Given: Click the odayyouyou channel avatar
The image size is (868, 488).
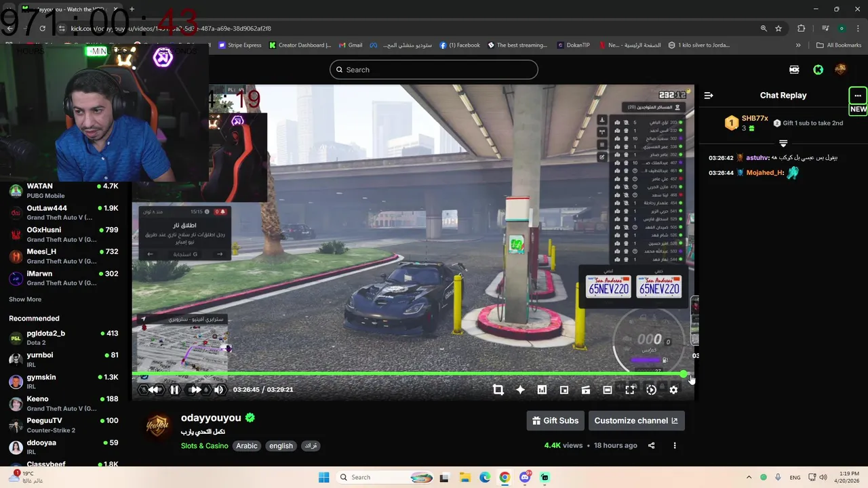Looking at the screenshot, I should pyautogui.click(x=157, y=426).
